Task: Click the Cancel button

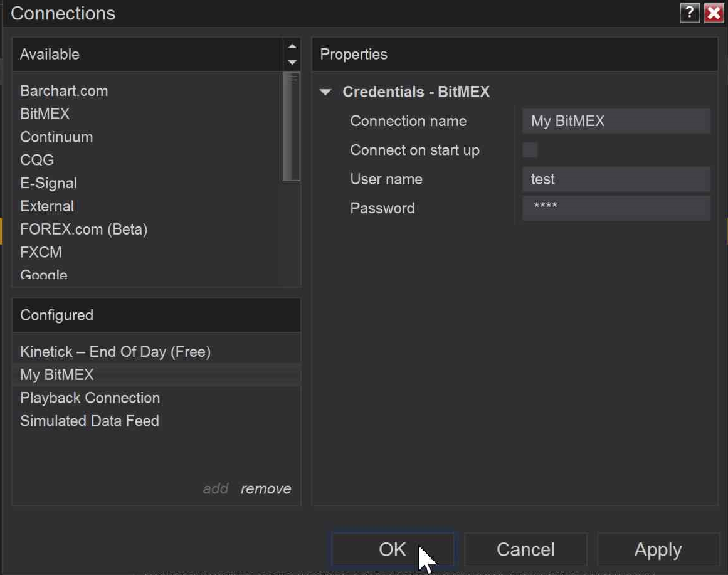Action: coord(525,549)
